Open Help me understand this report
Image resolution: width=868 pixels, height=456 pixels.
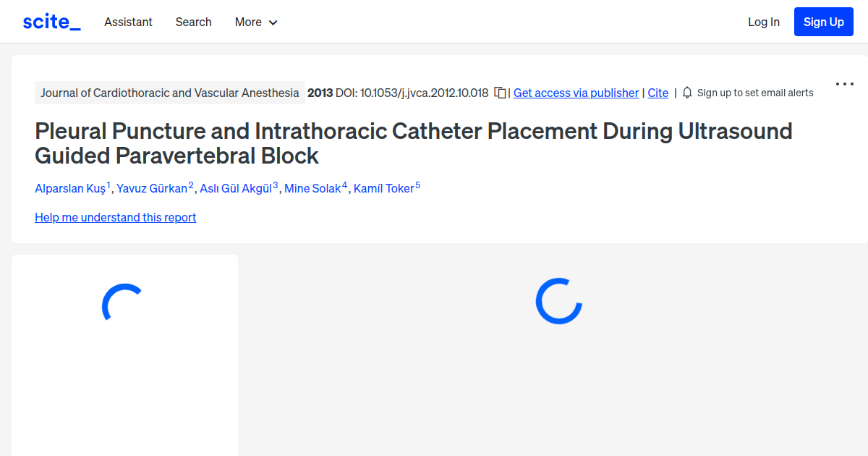115,217
